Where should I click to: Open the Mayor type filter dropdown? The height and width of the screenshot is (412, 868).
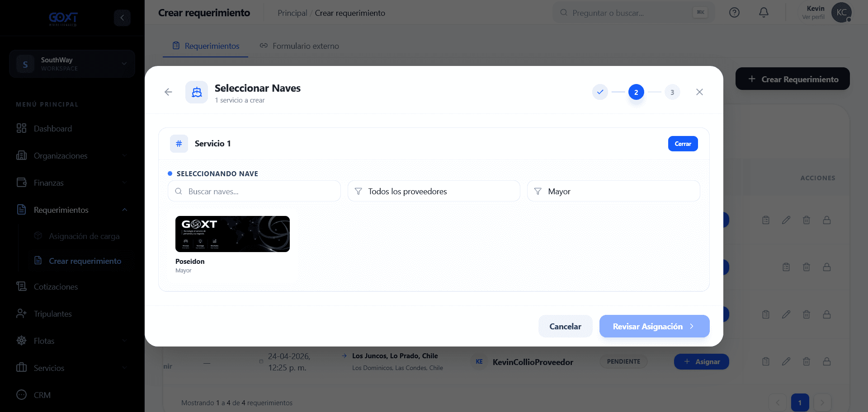[613, 191]
